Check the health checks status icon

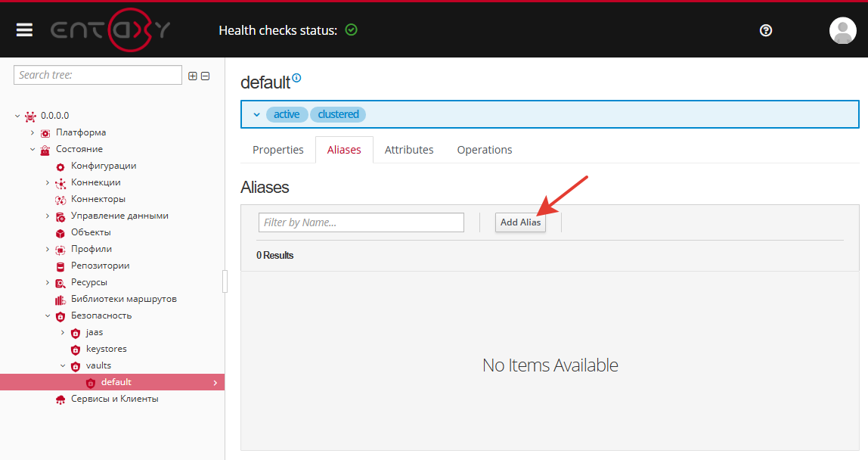[351, 30]
